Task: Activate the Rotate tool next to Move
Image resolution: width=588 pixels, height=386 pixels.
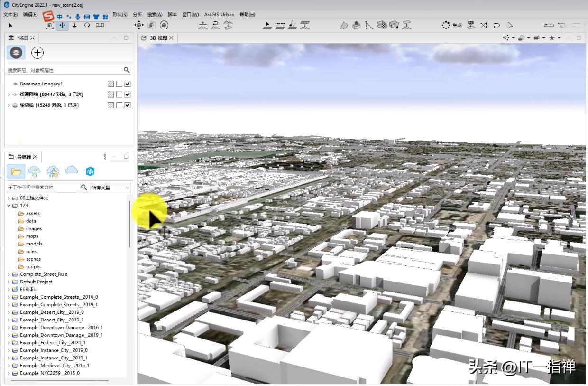Action: click(87, 26)
